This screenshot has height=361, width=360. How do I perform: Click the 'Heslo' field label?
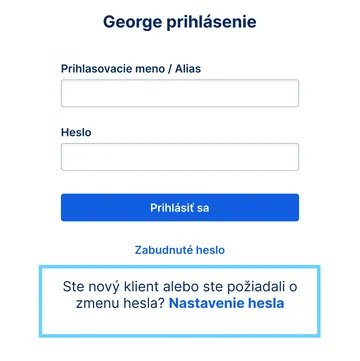[x=76, y=132]
